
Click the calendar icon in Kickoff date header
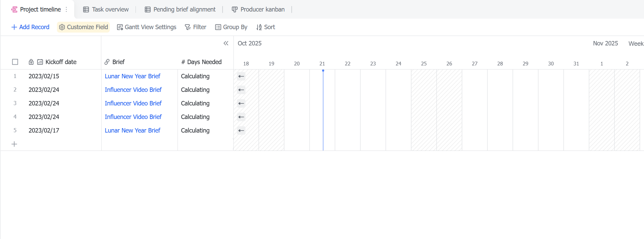40,62
